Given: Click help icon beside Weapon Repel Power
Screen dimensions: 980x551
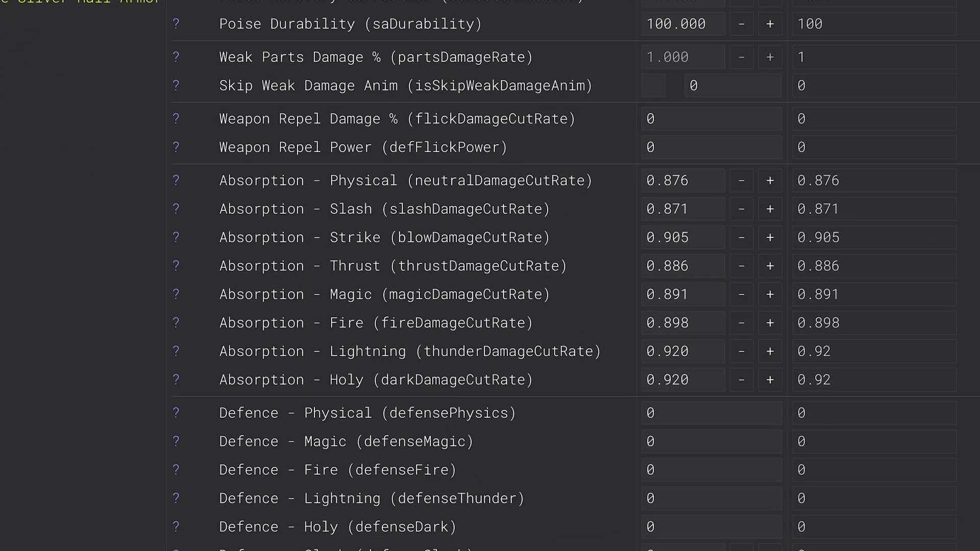Looking at the screenshot, I should coord(176,147).
